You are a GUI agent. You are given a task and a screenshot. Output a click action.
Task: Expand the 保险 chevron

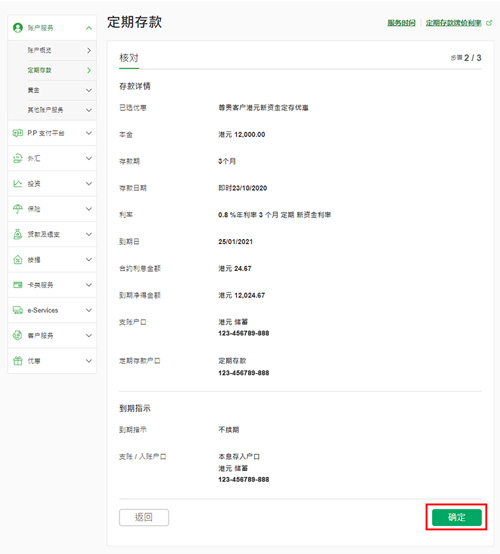pos(89,209)
